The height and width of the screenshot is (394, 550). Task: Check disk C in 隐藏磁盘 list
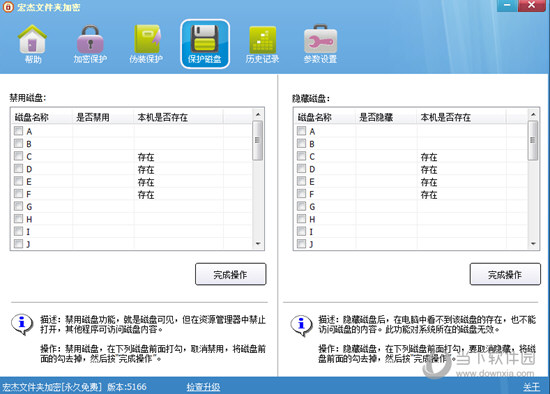point(301,156)
